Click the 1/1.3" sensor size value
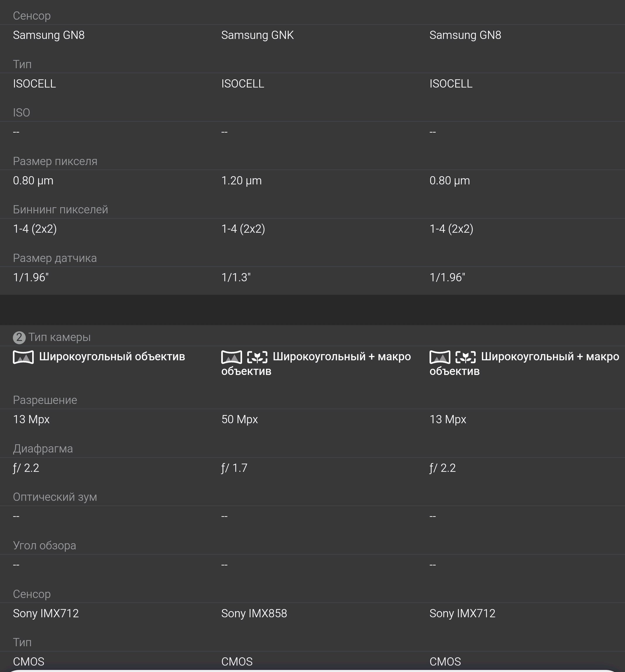 [236, 277]
